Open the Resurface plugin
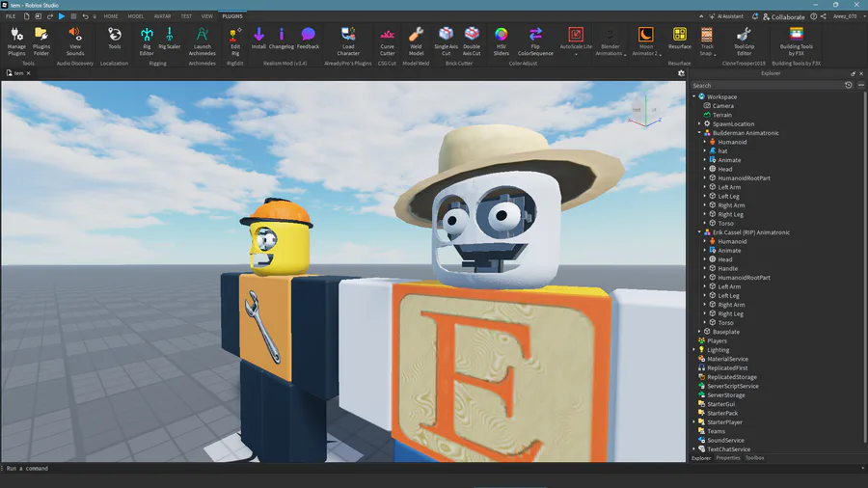Screen dimensions: 868x488 click(679, 39)
